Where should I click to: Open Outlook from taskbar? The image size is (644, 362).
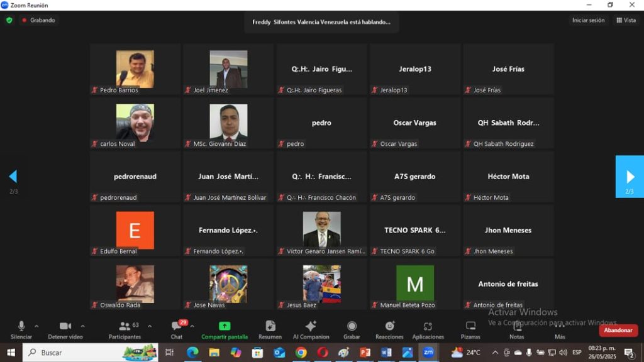click(279, 353)
